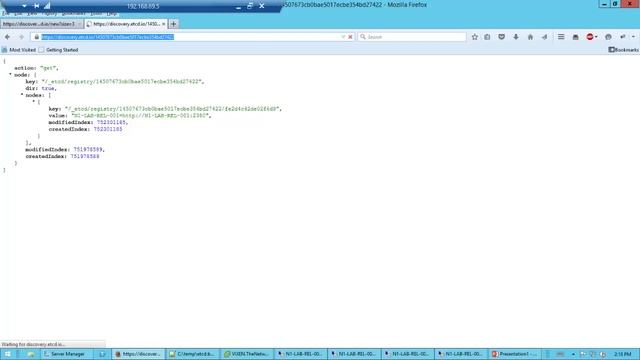Show hidden system tray icons
The image size is (640, 360).
[573, 354]
